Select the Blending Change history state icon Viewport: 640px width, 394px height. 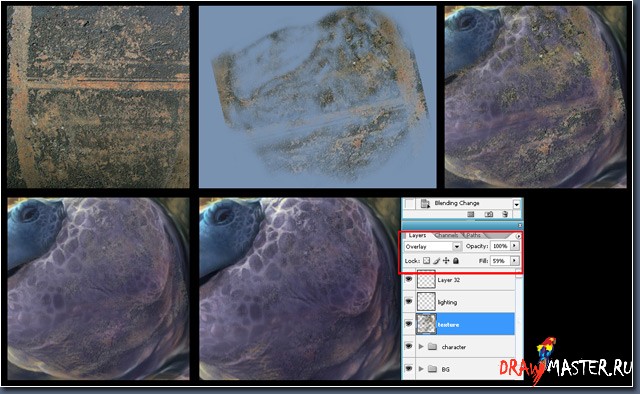click(x=425, y=203)
